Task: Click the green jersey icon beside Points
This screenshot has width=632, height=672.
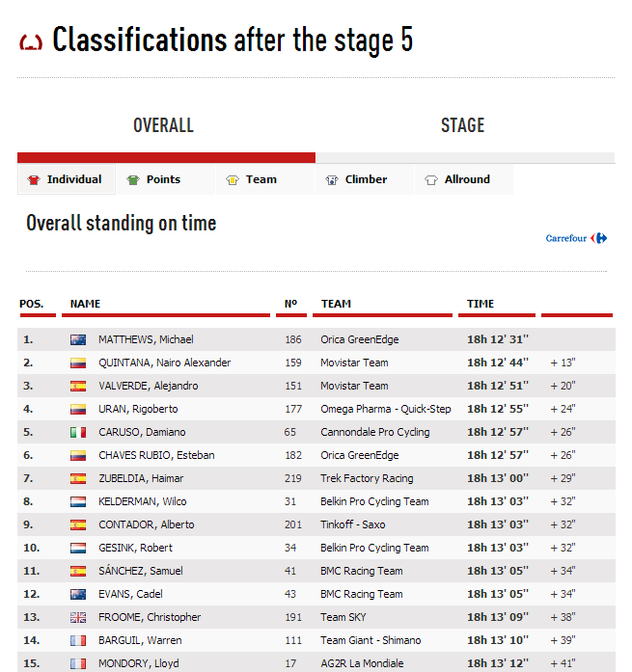Action: click(133, 180)
